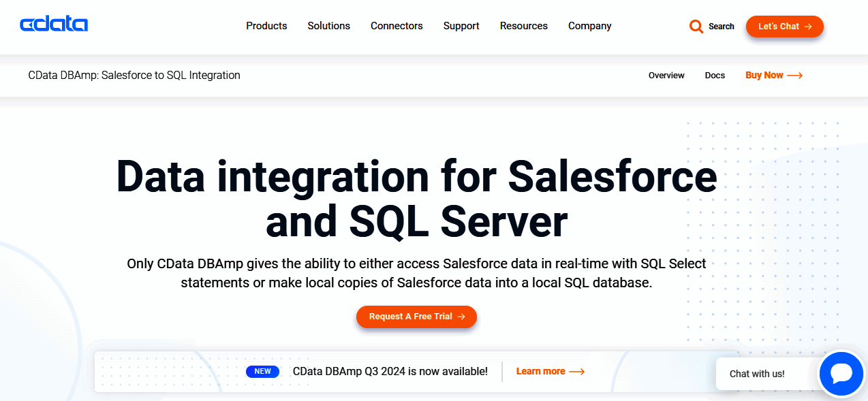Open the Company menu
This screenshot has height=401, width=868.
click(589, 26)
